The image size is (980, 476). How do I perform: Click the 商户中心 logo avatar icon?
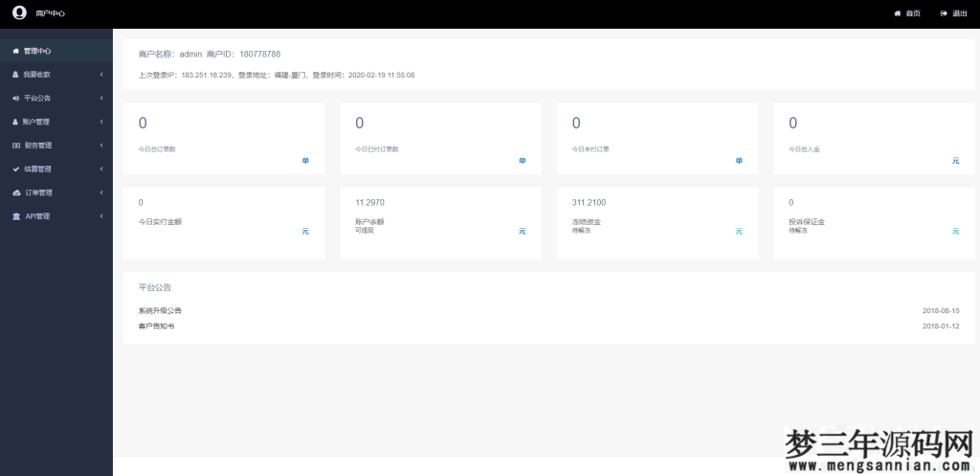click(19, 12)
